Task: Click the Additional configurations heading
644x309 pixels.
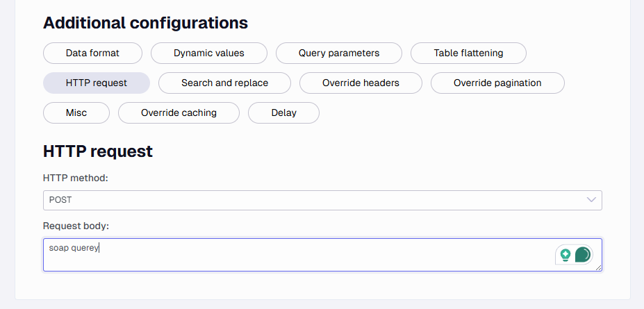Action: (145, 23)
